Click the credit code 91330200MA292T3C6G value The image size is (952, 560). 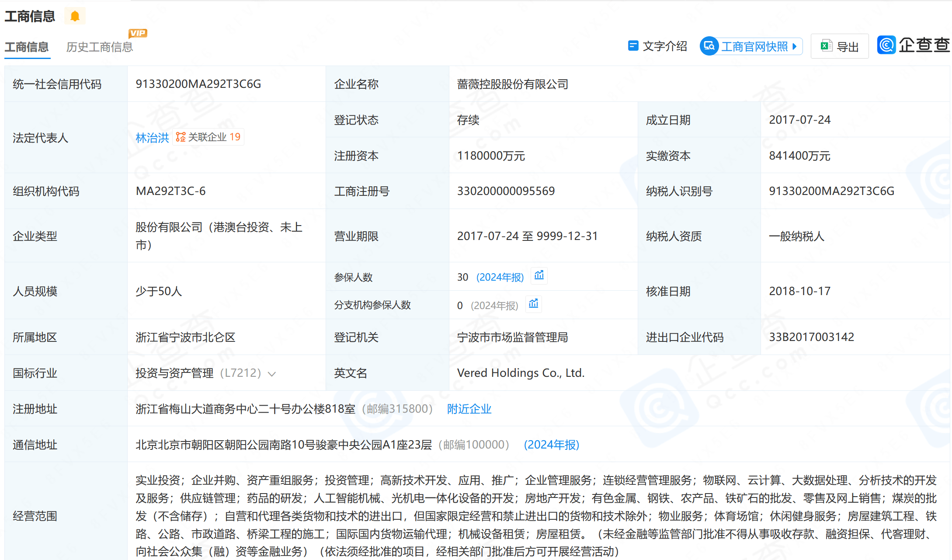pyautogui.click(x=198, y=84)
